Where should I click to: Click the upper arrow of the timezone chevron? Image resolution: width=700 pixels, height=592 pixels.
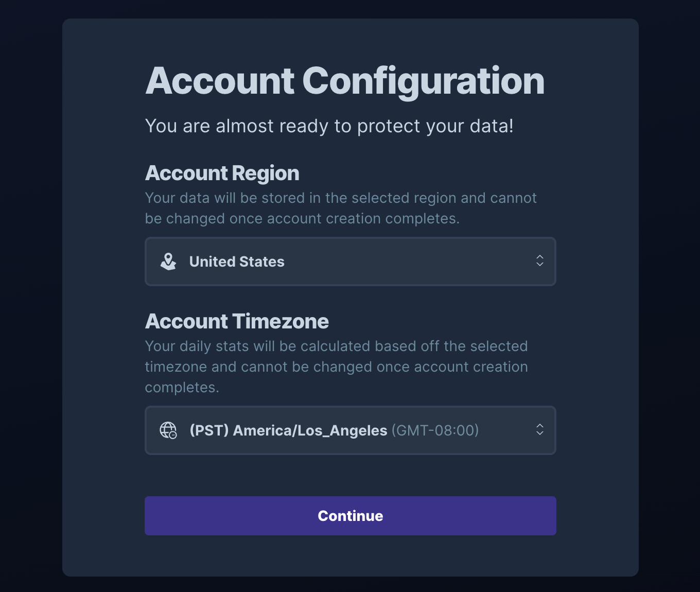540,425
